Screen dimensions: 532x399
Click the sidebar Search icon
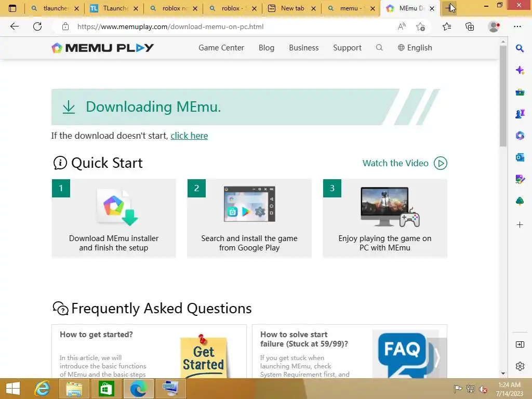pyautogui.click(x=520, y=48)
